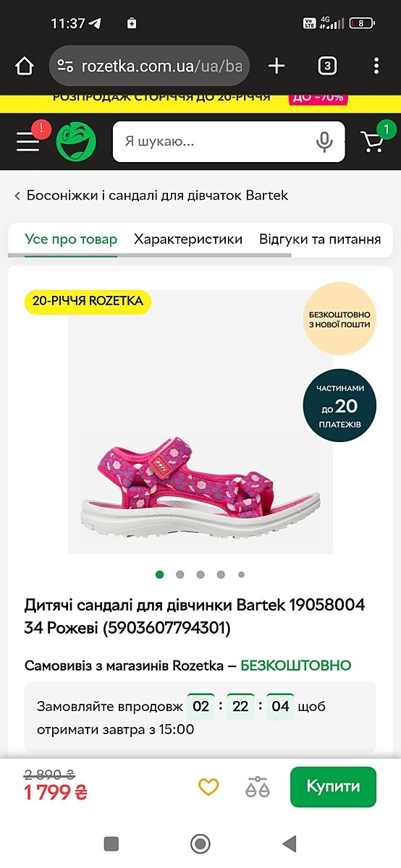Open Chrome three-dot menu
The width and height of the screenshot is (401, 868).
(376, 67)
